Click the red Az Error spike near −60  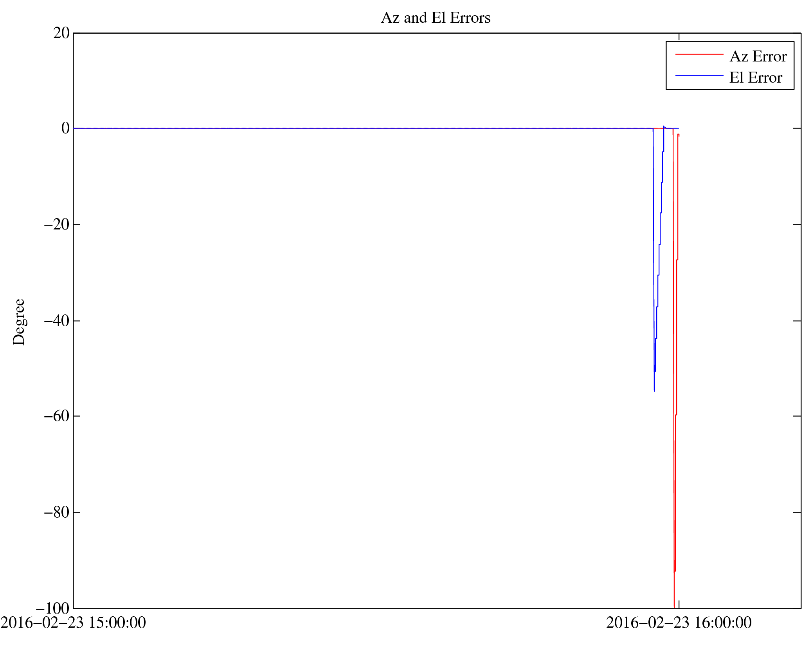(x=675, y=414)
